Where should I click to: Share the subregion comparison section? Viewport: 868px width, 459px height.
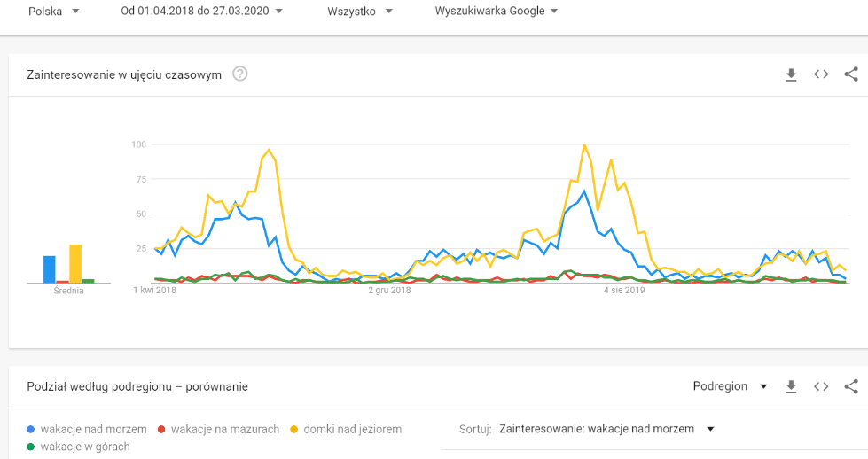coord(851,386)
